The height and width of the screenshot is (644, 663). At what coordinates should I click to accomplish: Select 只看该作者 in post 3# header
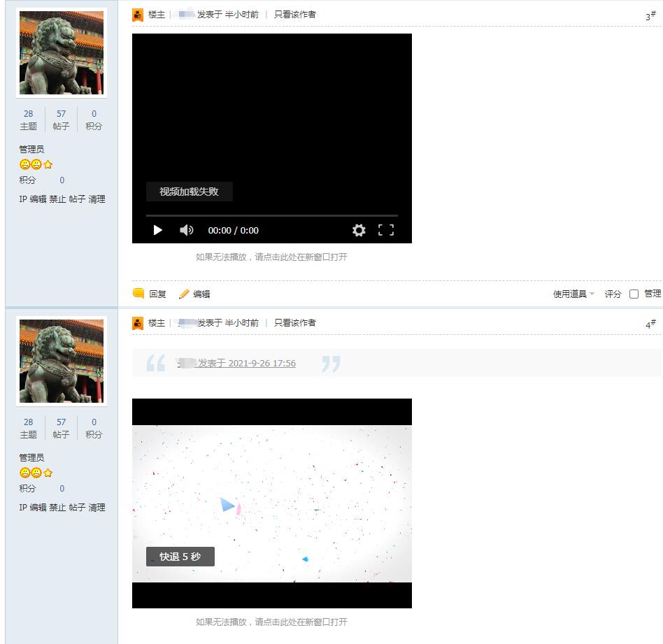294,15
